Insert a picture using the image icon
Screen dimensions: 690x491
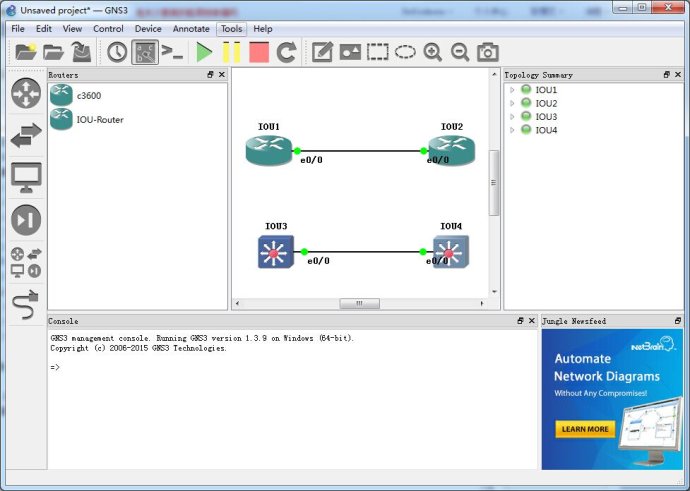click(350, 52)
